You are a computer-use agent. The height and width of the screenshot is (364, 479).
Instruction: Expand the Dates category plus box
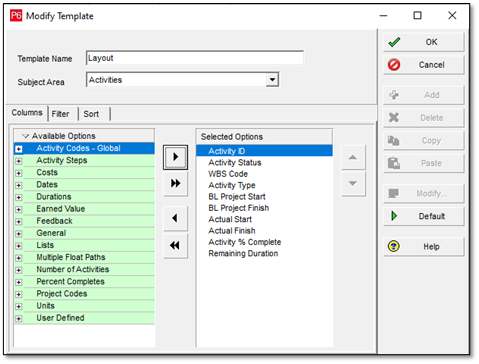[x=19, y=185]
